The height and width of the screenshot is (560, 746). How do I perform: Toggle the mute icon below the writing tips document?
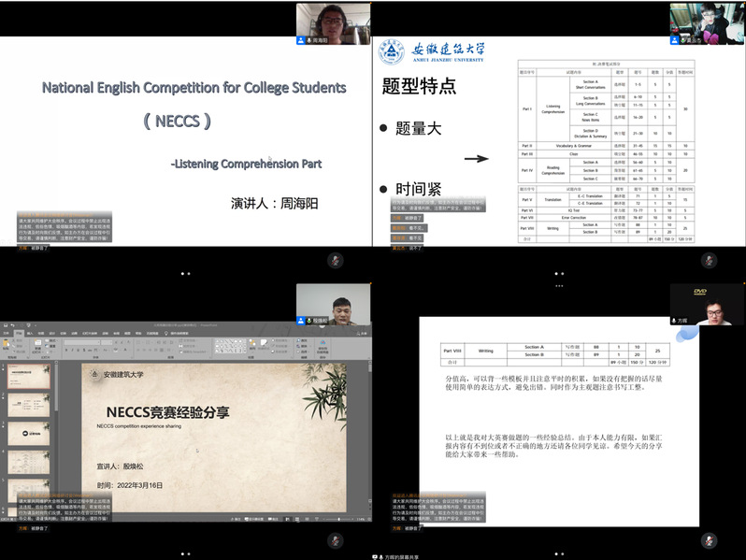click(x=709, y=539)
